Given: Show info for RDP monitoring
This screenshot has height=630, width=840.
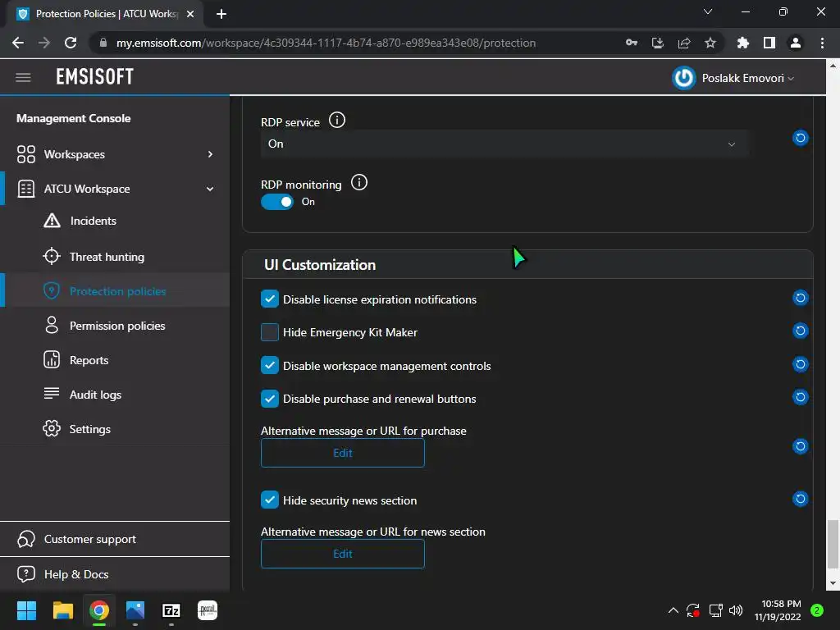Looking at the screenshot, I should click(359, 183).
